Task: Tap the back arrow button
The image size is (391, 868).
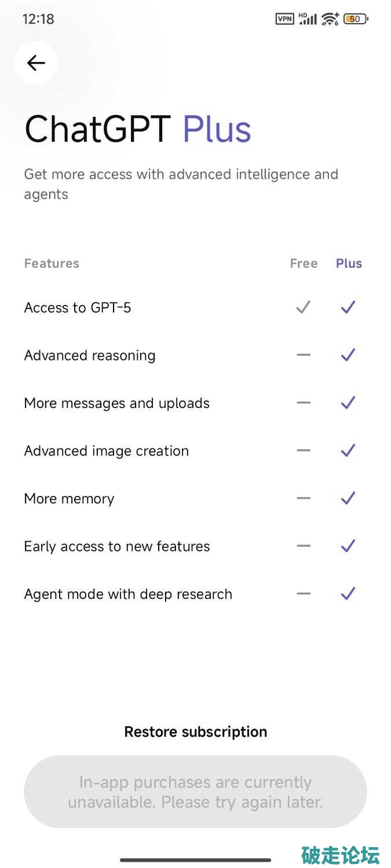Action: 36,62
